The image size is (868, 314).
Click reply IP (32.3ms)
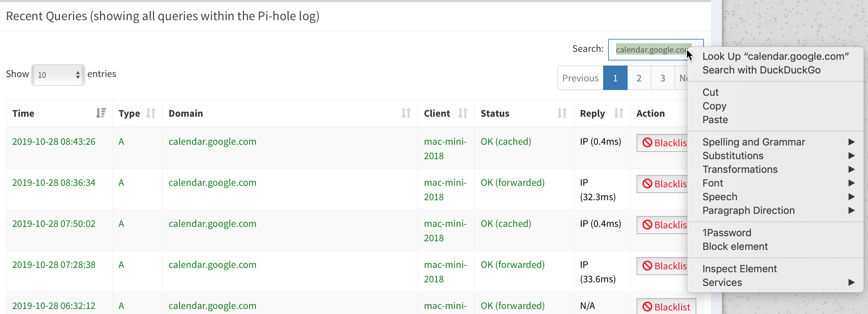coord(598,190)
